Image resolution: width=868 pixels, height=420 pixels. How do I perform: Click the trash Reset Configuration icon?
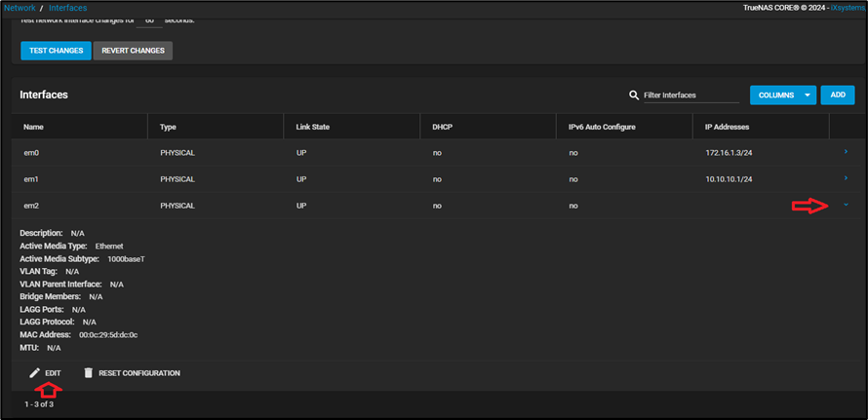click(89, 373)
